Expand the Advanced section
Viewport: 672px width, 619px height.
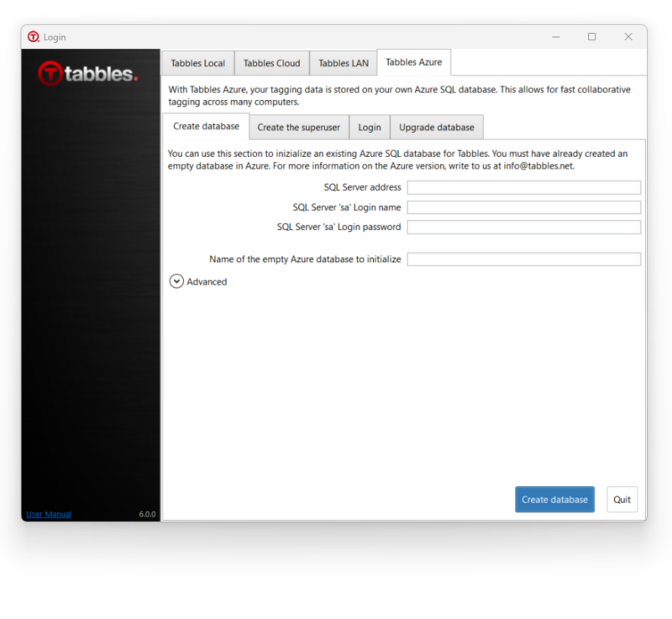click(x=207, y=281)
